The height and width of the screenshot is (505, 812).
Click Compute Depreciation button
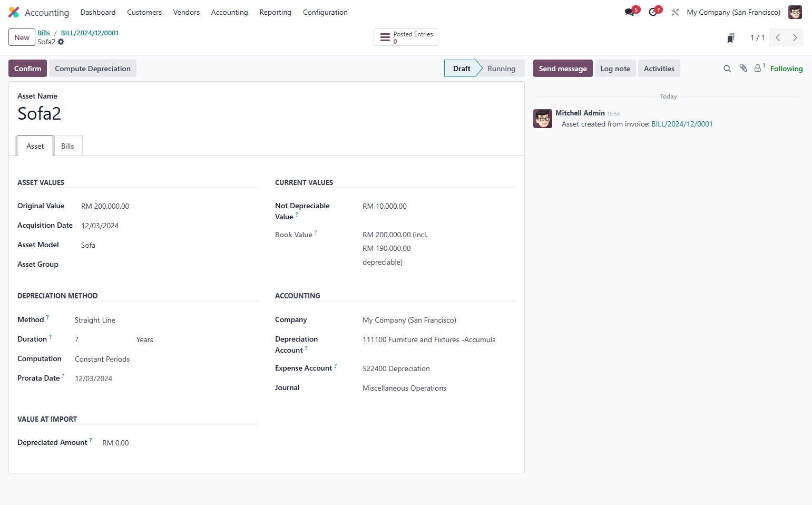[x=93, y=69]
